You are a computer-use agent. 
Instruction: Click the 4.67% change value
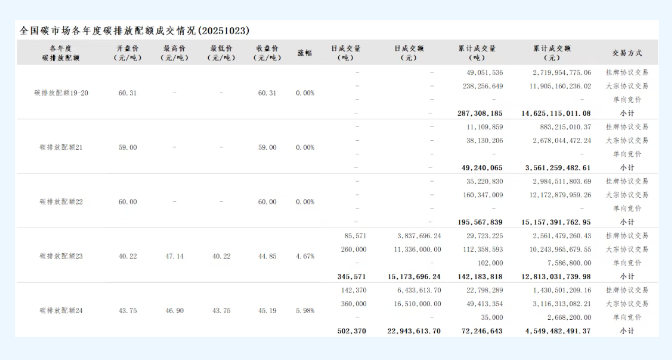point(305,256)
